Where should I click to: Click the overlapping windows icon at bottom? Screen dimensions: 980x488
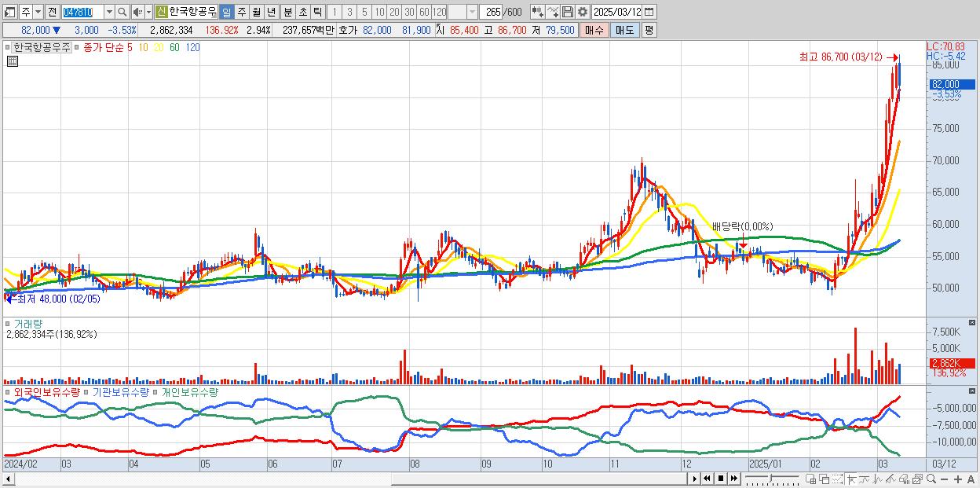pyautogui.click(x=825, y=479)
